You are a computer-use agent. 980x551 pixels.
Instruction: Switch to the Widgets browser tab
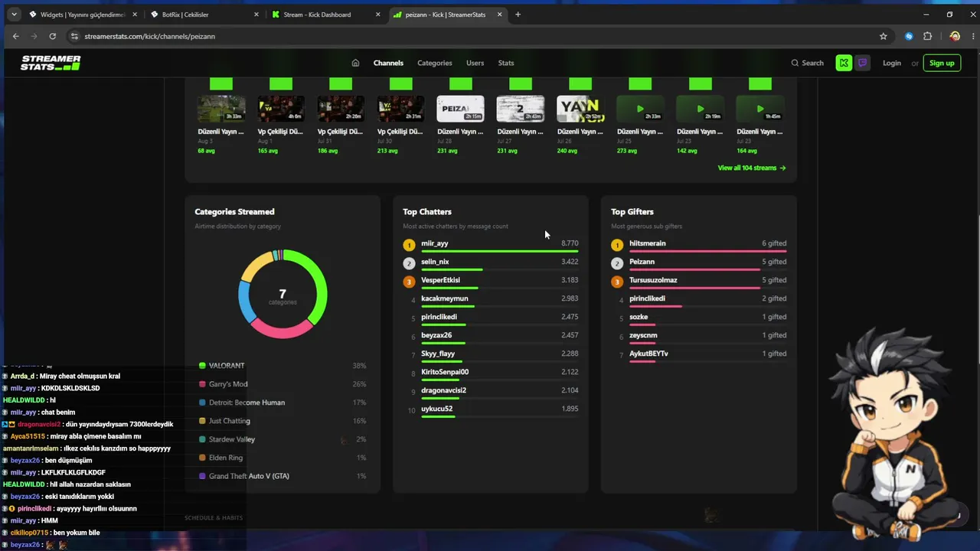tap(83, 15)
